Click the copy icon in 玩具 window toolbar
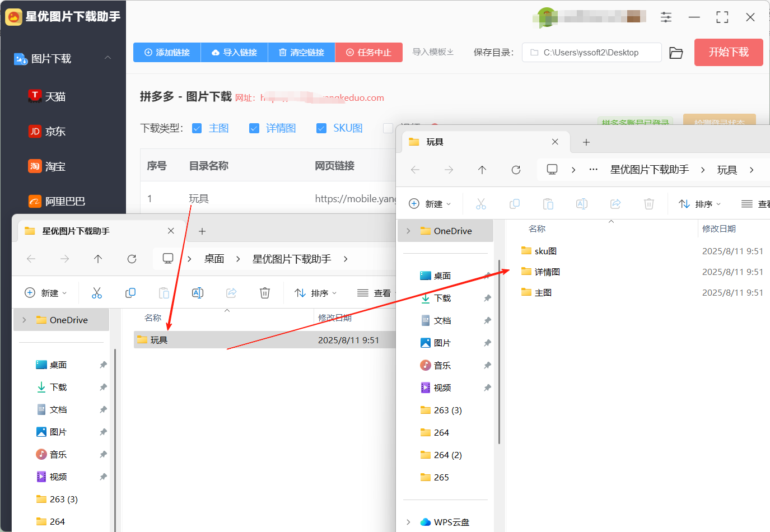770x532 pixels. (515, 204)
